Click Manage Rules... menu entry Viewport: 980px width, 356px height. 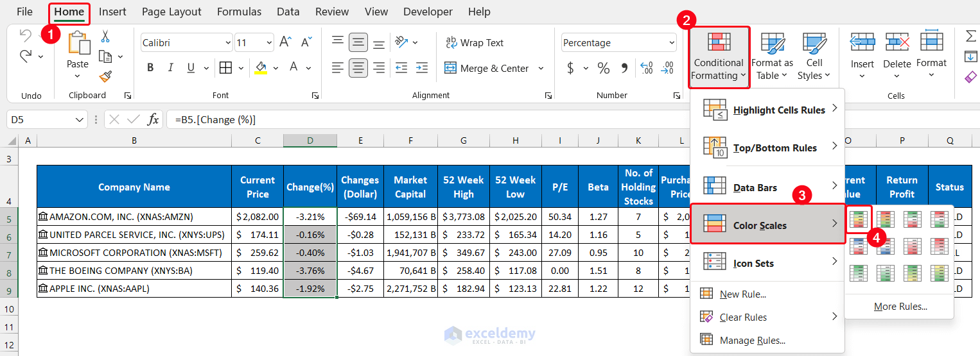[752, 341]
